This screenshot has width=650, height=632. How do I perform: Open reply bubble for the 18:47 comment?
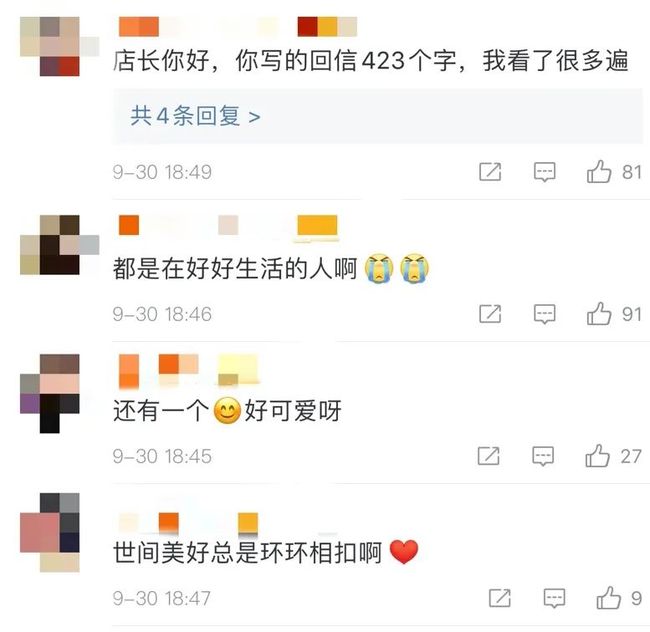point(554,598)
